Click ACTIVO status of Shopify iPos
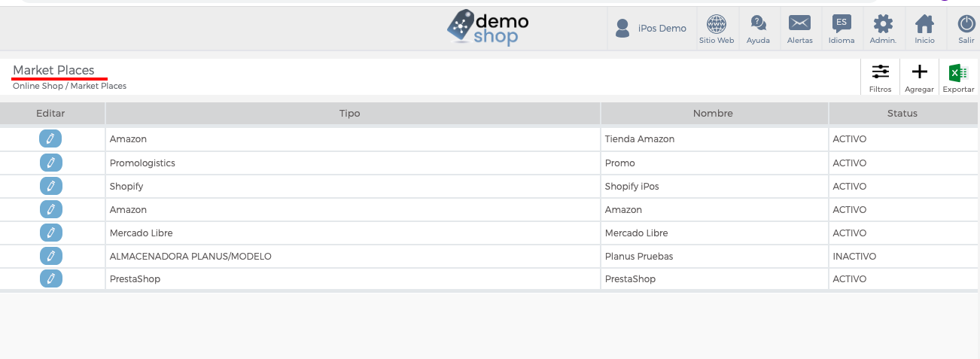 pyautogui.click(x=904, y=186)
